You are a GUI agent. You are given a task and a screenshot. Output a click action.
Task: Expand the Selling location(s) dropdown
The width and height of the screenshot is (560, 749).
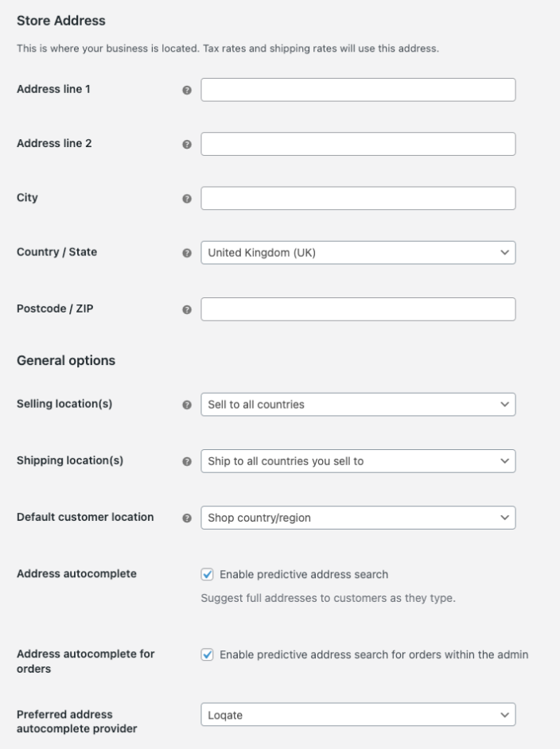pos(358,405)
